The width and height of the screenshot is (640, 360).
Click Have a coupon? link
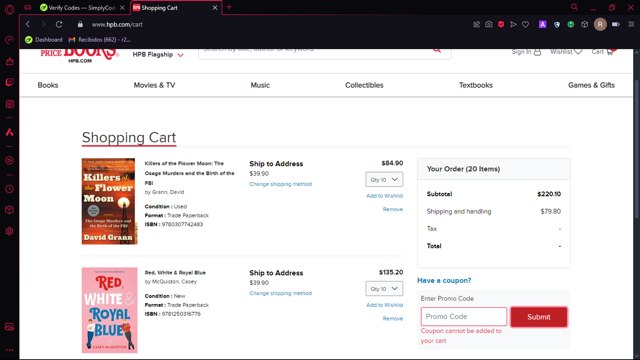click(444, 280)
